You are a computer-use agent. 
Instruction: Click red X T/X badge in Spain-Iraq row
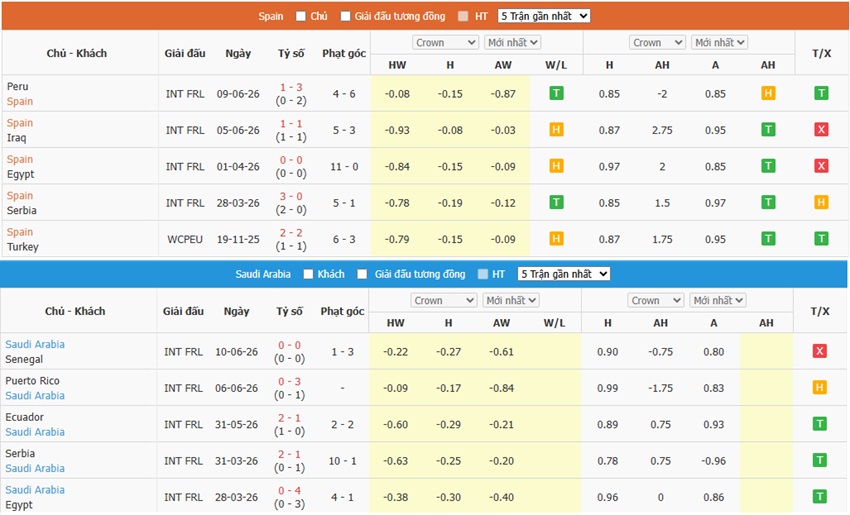[821, 130]
